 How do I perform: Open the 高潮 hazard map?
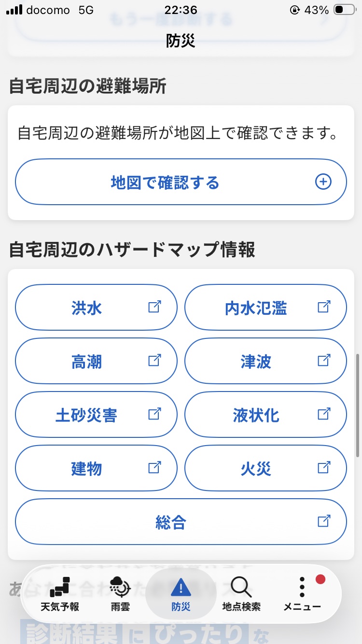pos(96,361)
